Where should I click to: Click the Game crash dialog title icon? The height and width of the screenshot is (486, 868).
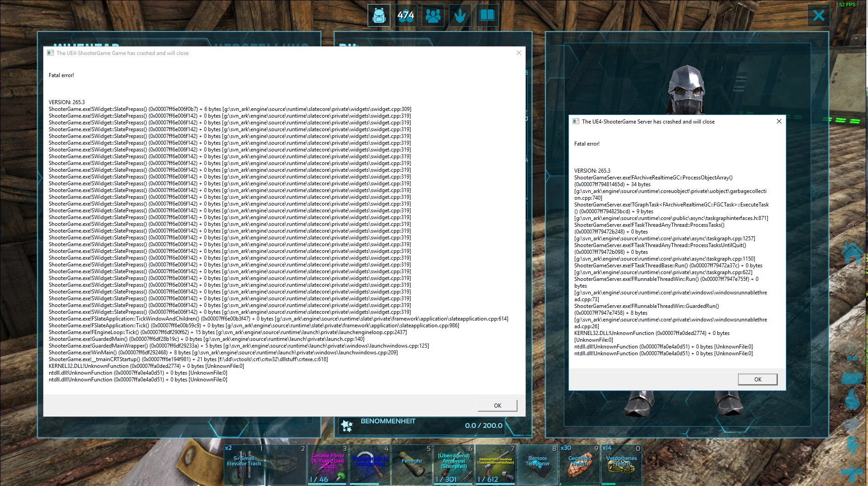coord(51,53)
